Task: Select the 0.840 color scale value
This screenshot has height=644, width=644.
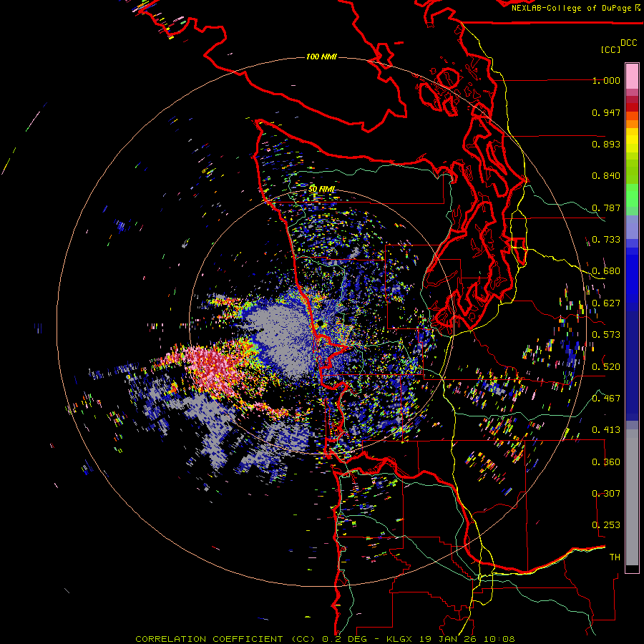Action: point(606,176)
